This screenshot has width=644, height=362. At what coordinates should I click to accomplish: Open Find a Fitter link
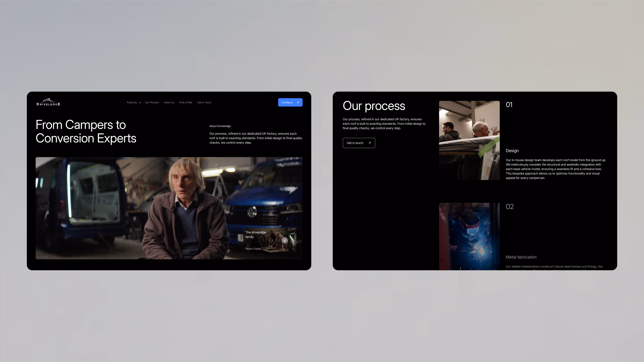pos(186,102)
